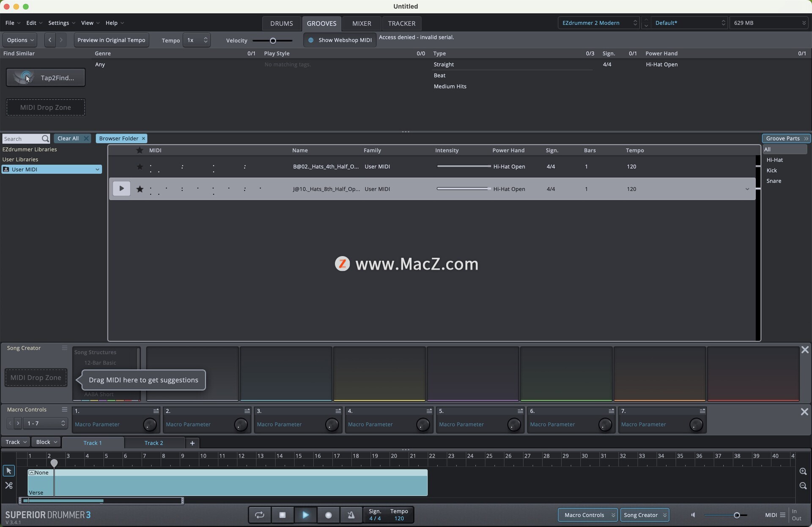The image size is (812, 527).
Task: Open macro 1 menu icon
Action: (x=156, y=411)
